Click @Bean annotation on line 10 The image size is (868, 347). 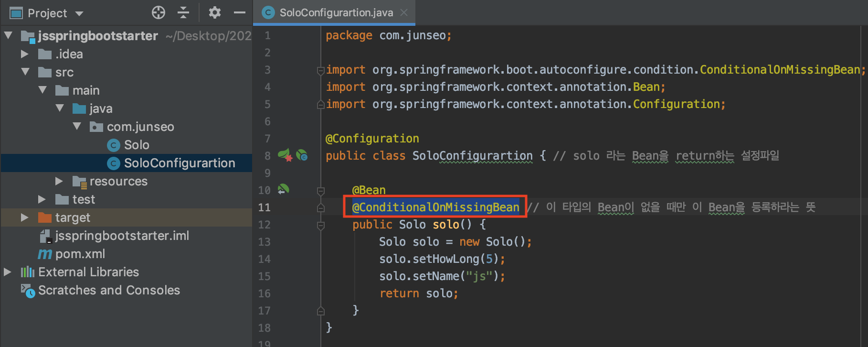tap(369, 190)
